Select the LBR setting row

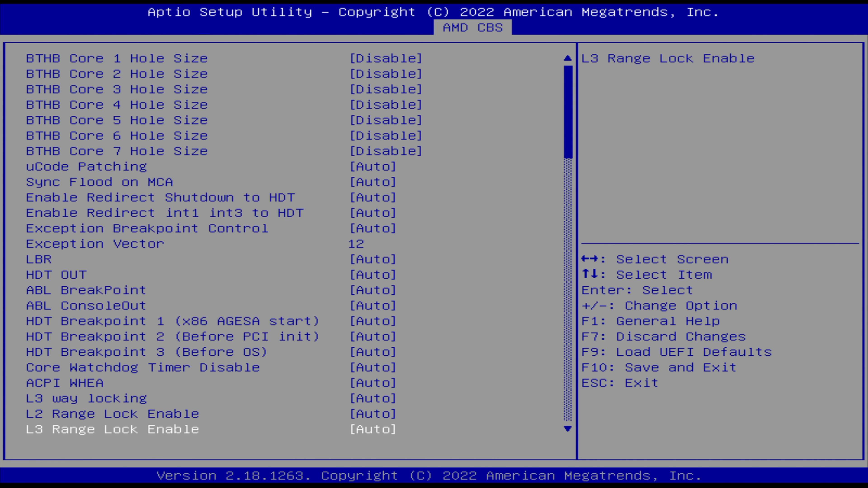(211, 260)
